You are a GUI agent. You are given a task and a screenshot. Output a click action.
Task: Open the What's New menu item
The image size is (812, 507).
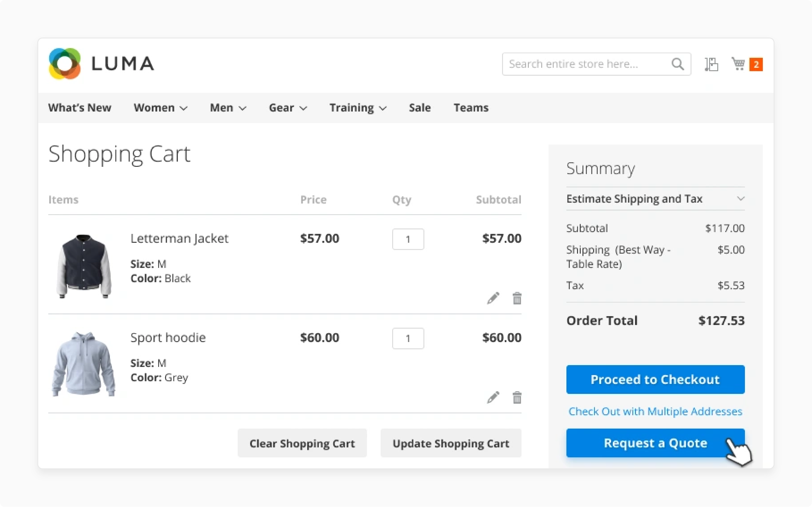point(80,108)
